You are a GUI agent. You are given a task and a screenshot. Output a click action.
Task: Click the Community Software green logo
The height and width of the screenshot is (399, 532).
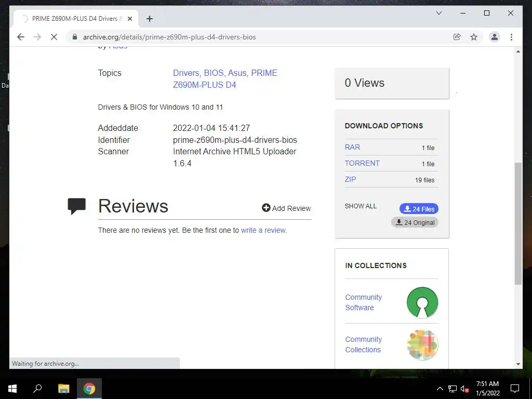click(x=422, y=302)
